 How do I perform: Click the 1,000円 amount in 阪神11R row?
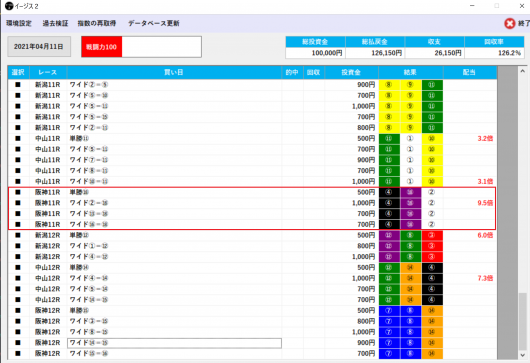[364, 203]
